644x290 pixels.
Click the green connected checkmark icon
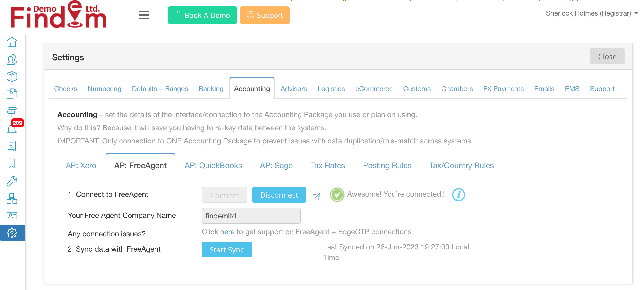coord(337,195)
